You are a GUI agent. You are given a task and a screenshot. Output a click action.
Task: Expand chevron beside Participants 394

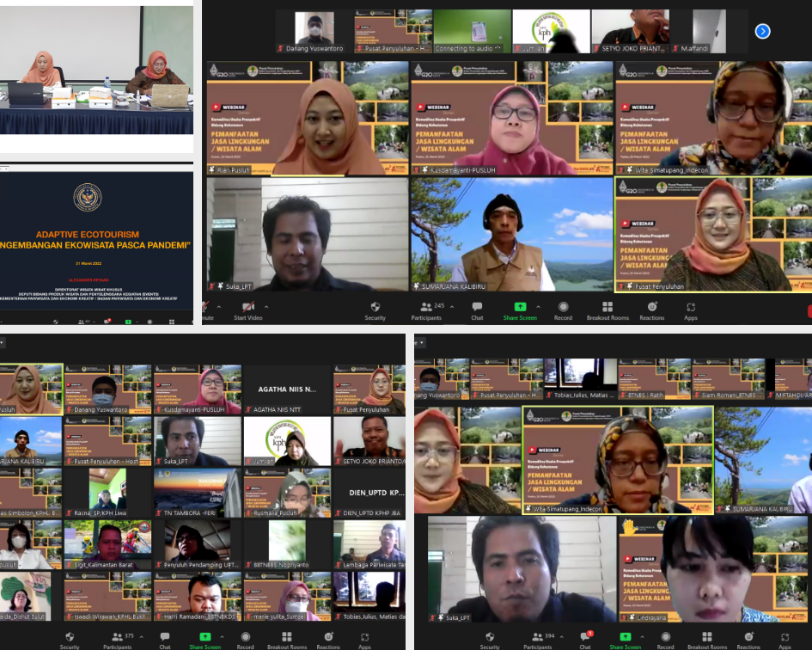click(562, 636)
